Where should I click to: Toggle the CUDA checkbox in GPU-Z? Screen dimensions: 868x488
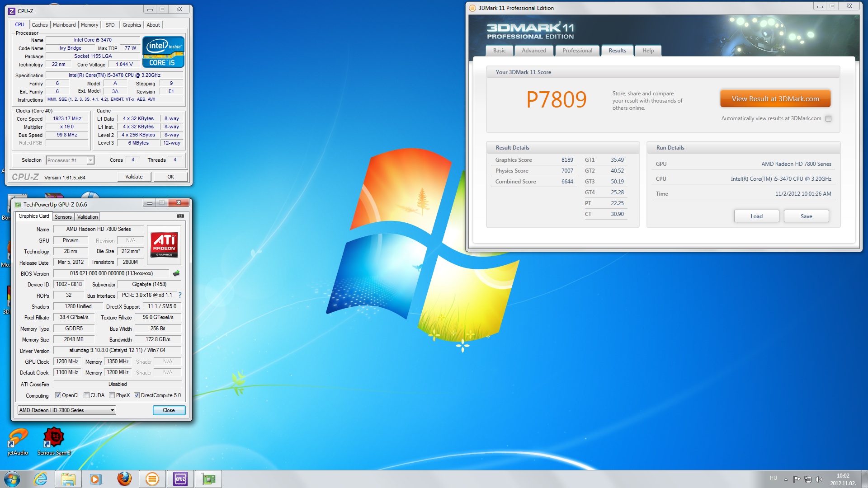coord(86,395)
